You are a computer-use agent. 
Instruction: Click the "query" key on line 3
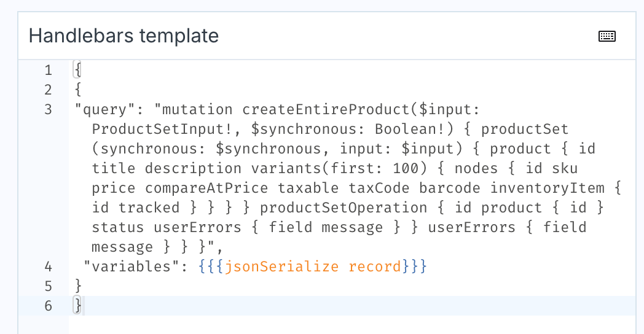tap(104, 109)
